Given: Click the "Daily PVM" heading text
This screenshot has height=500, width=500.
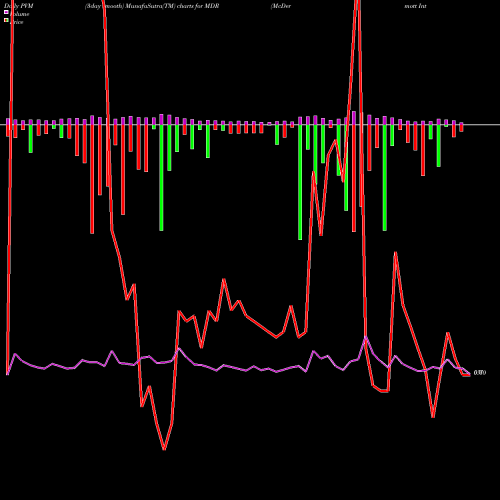Looking at the screenshot, I should point(19,6).
